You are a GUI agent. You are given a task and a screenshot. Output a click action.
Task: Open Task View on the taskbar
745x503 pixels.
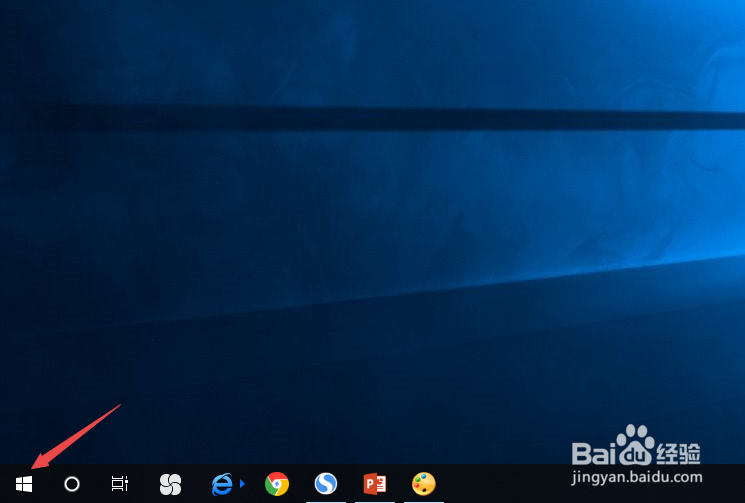click(x=120, y=484)
